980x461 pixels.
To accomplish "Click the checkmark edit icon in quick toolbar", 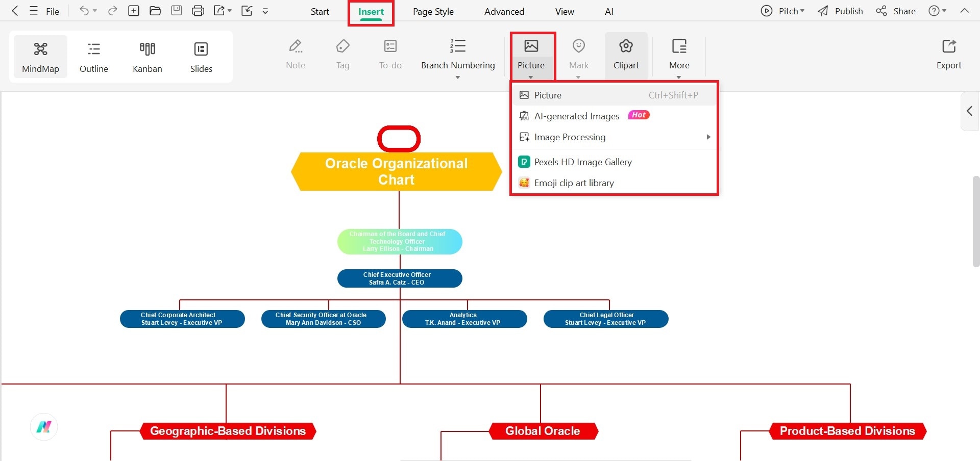I will tap(247, 11).
